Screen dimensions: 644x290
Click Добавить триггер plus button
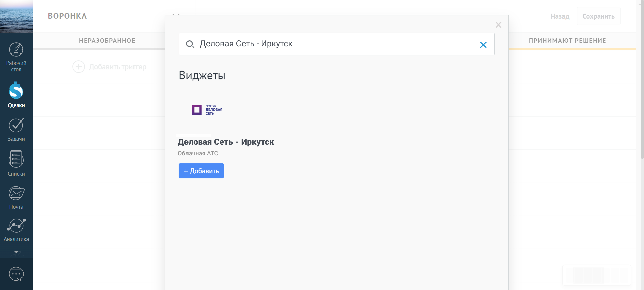pos(78,67)
